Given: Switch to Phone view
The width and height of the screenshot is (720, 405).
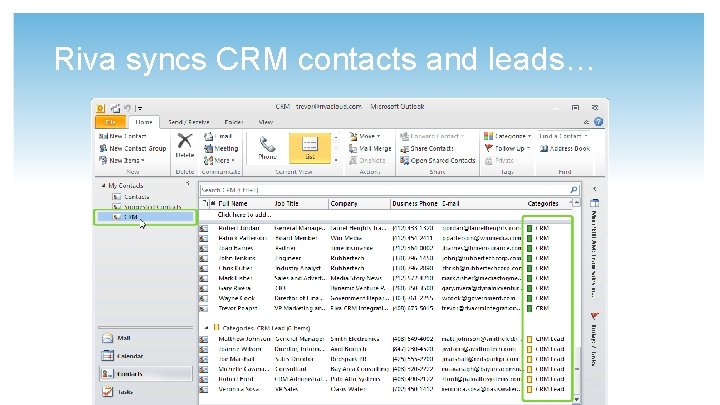Looking at the screenshot, I should [x=267, y=148].
